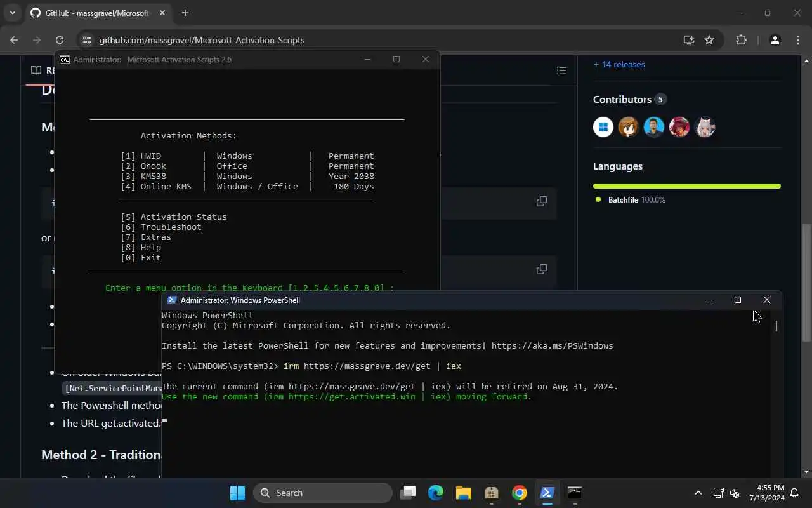
Task: Go back in Chrome
Action: (14, 40)
